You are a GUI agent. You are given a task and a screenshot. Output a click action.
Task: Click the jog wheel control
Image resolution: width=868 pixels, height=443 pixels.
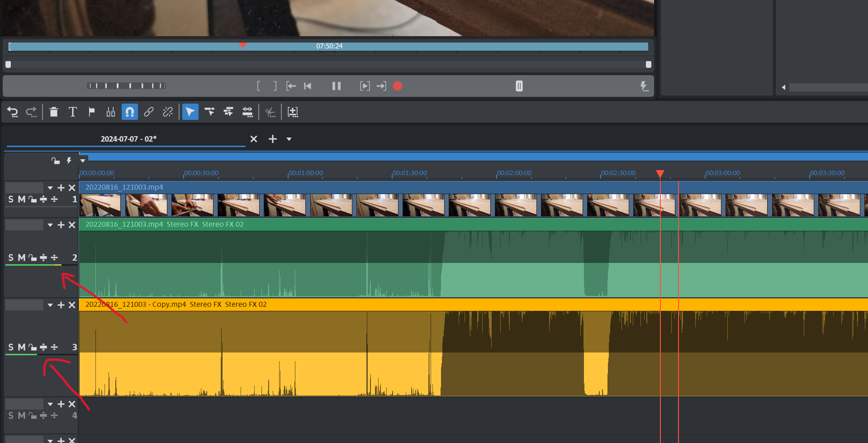pyautogui.click(x=127, y=86)
